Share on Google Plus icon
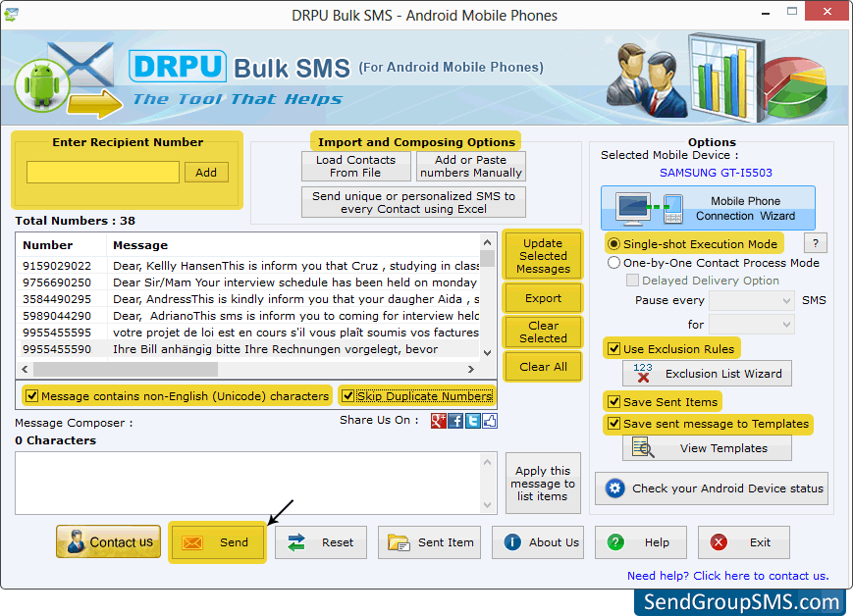The width and height of the screenshot is (853, 616). coord(438,421)
